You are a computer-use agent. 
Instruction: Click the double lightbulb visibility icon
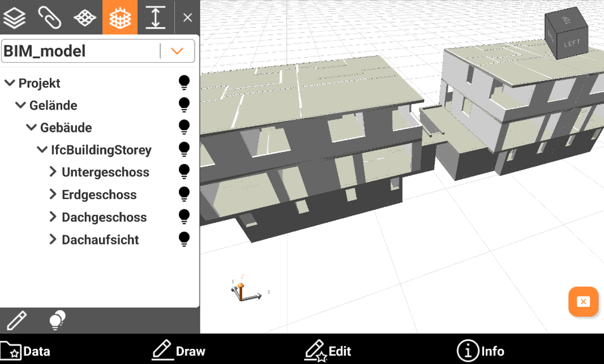tap(57, 320)
